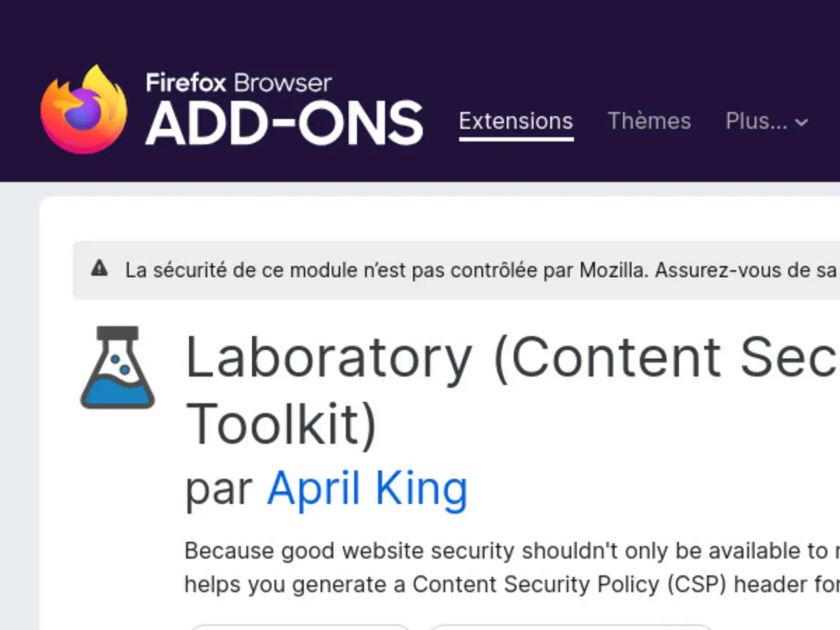Open April King's author page
Viewport: 840px width, 630px height.
pyautogui.click(x=367, y=488)
